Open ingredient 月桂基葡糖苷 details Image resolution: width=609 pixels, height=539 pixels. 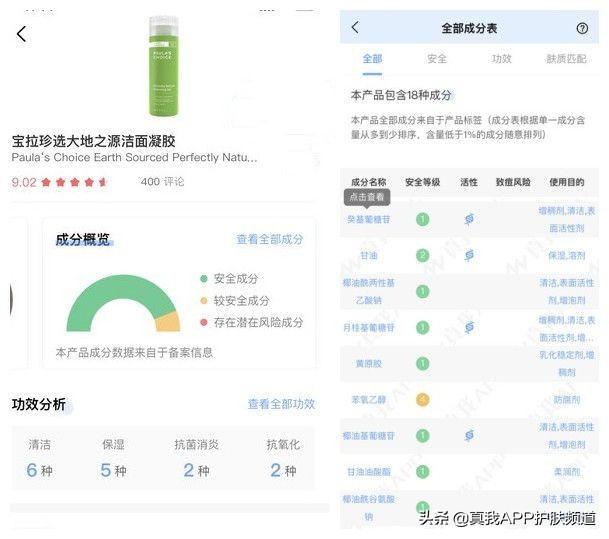[x=369, y=328]
